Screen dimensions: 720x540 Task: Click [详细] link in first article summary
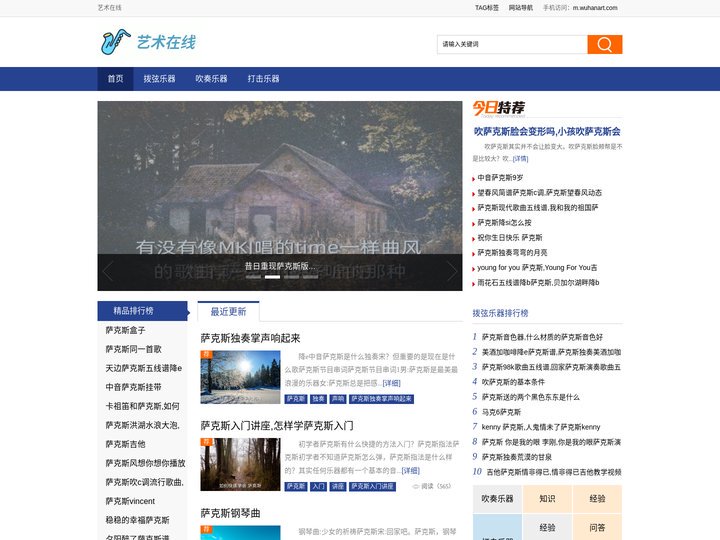(x=392, y=383)
